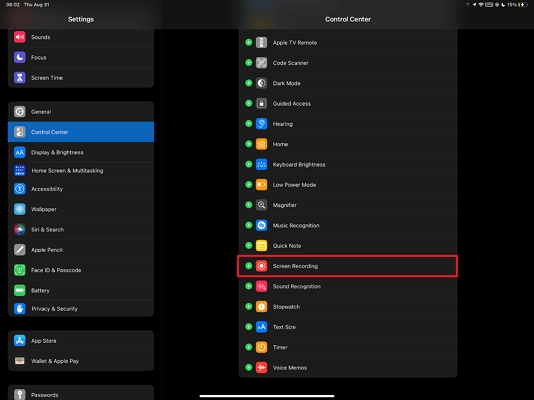Click the red Screen Recording icon

tap(261, 266)
